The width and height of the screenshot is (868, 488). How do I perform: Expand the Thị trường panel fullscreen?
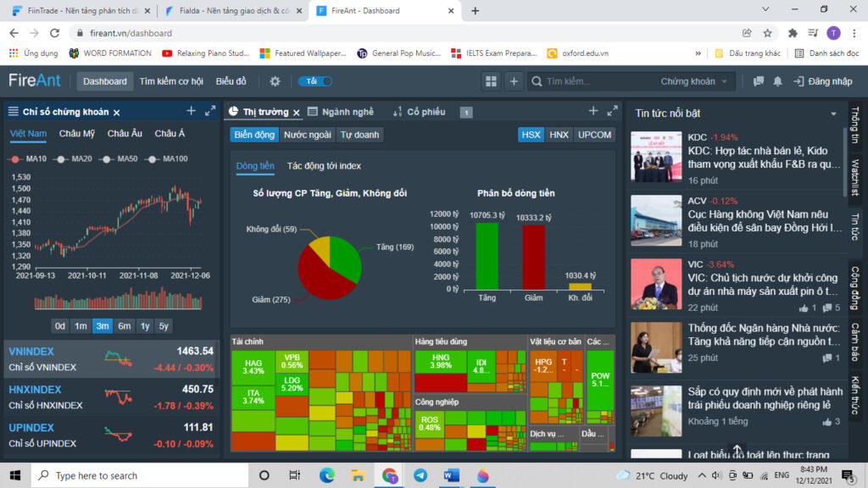[x=612, y=111]
